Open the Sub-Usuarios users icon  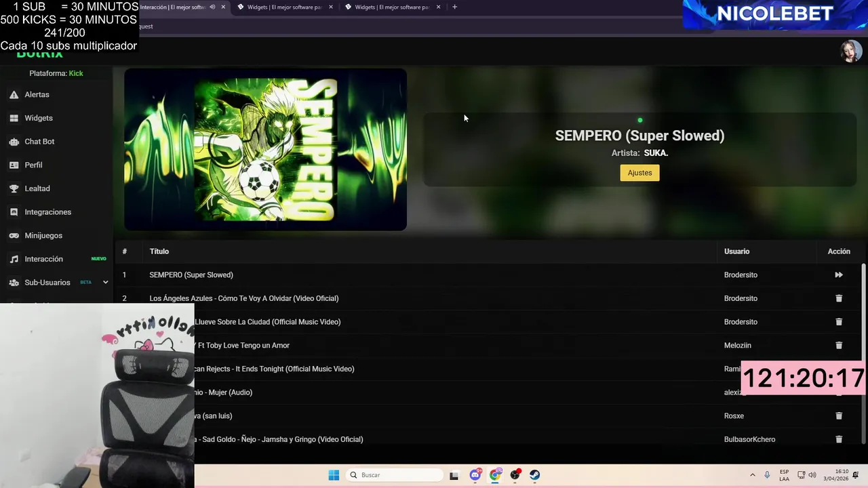pos(14,283)
